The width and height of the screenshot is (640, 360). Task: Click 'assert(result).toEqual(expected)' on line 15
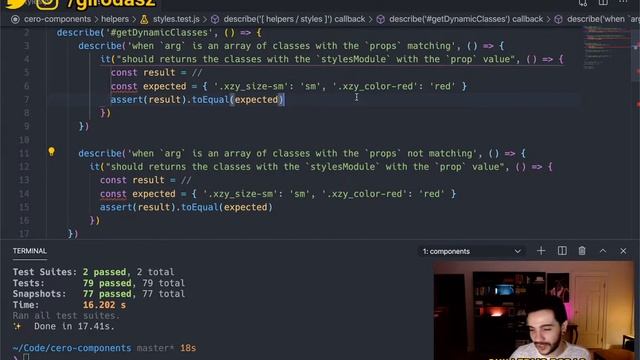point(186,207)
